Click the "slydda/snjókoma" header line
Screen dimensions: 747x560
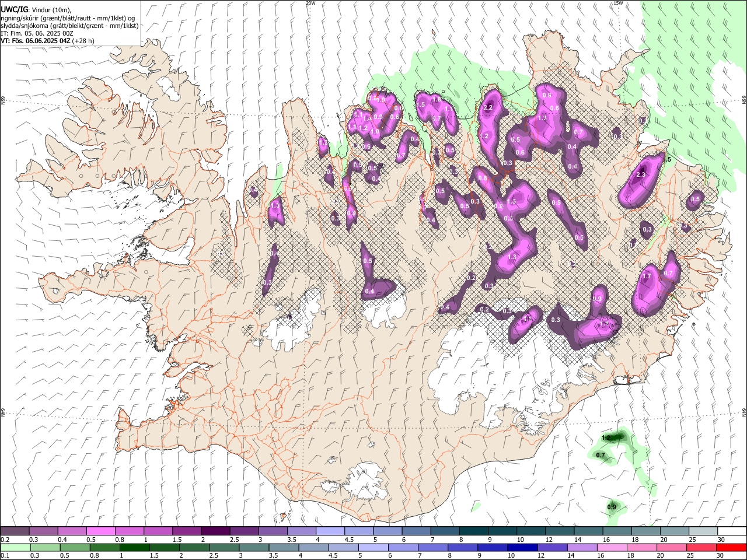tap(69, 26)
